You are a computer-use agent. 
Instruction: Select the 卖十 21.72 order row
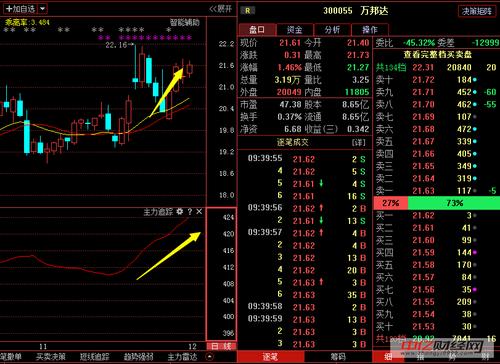436,80
